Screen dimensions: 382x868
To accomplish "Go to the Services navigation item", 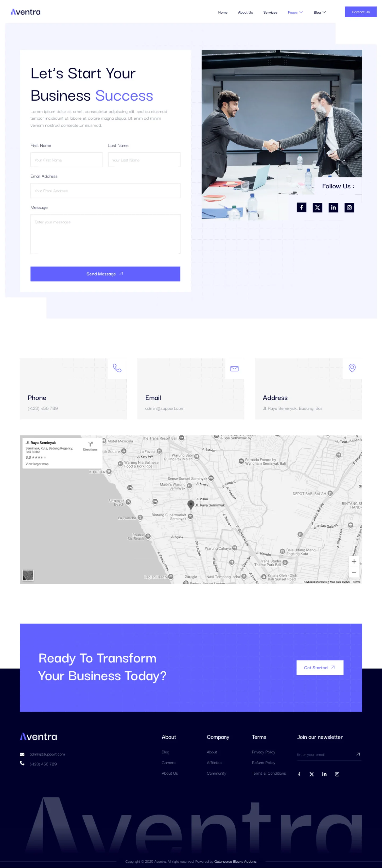I will click(270, 12).
